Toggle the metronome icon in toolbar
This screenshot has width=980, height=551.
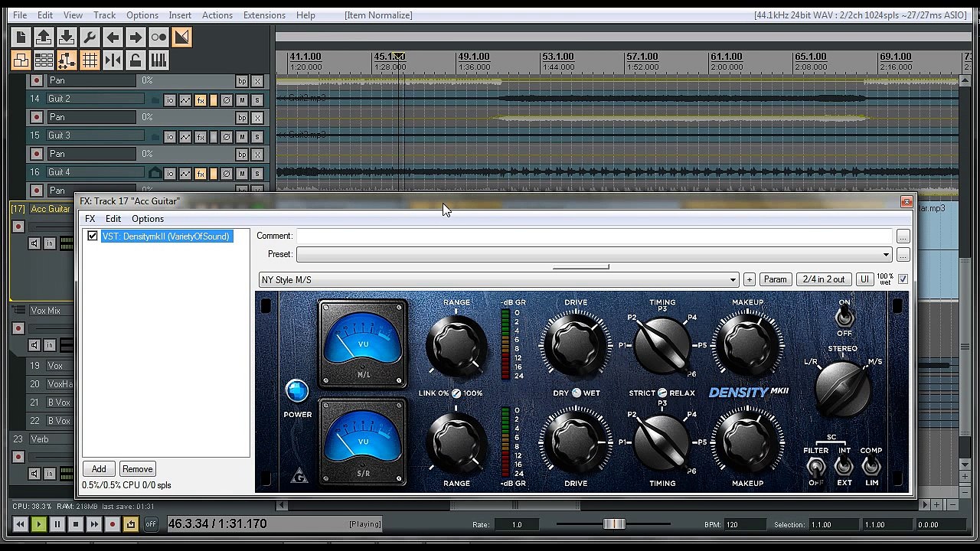coord(158,37)
